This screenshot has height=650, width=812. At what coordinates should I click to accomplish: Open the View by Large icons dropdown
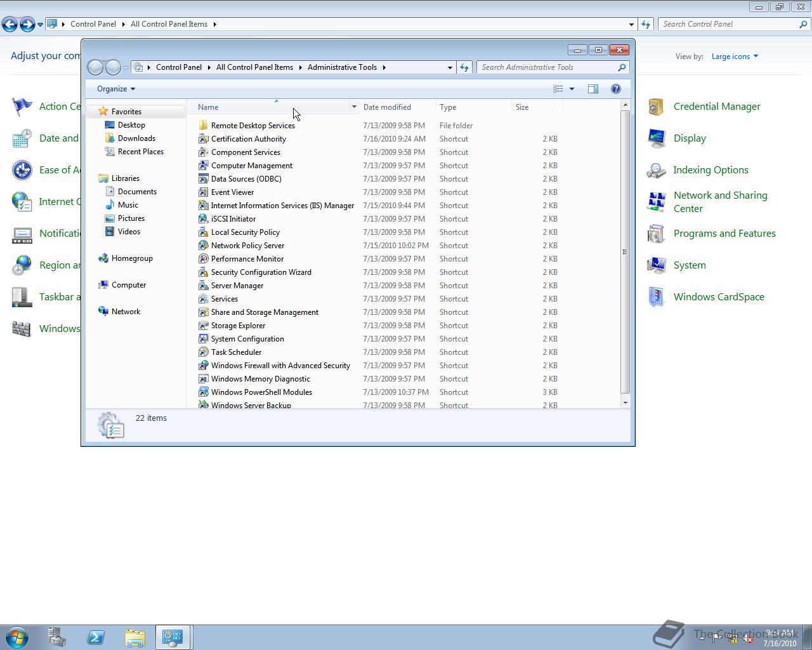[x=735, y=56]
